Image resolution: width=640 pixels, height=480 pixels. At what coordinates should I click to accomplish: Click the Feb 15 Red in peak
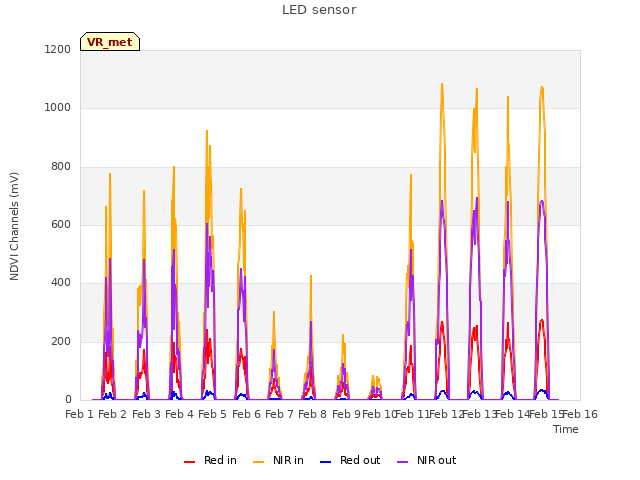coord(542,320)
